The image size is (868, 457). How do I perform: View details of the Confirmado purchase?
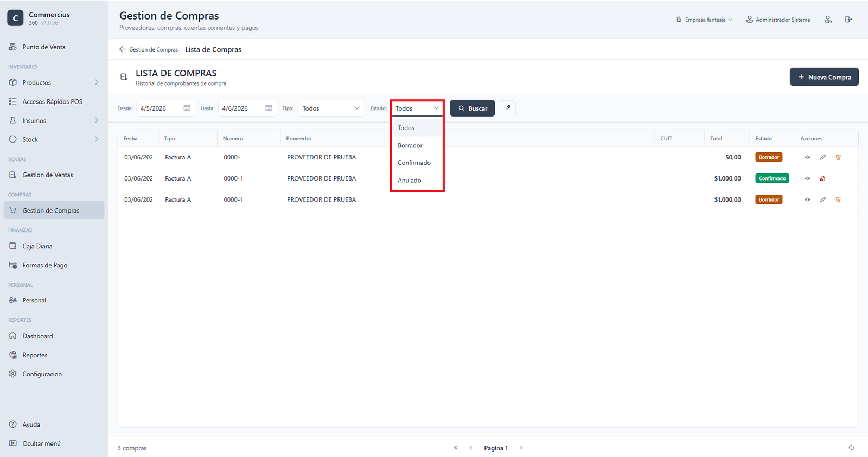tap(807, 178)
